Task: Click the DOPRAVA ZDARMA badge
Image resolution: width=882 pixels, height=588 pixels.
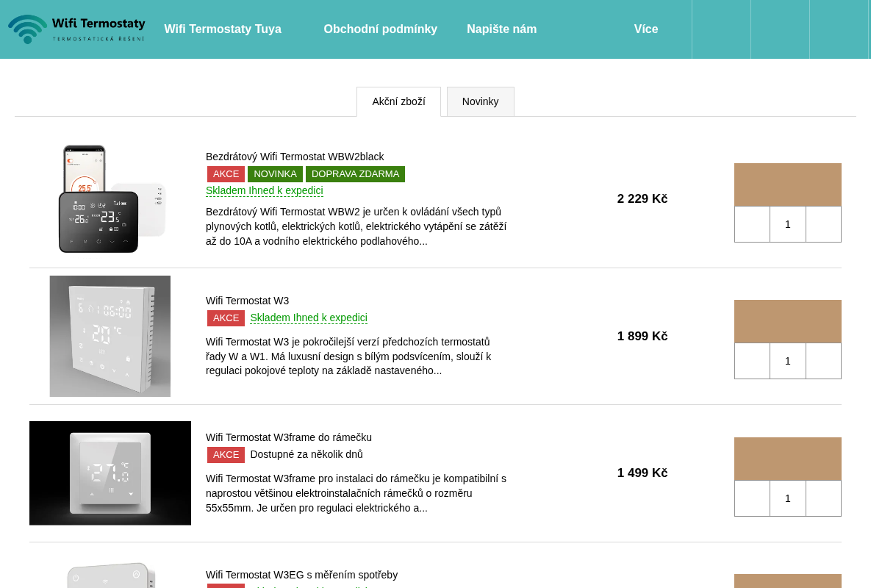Action: point(355,174)
